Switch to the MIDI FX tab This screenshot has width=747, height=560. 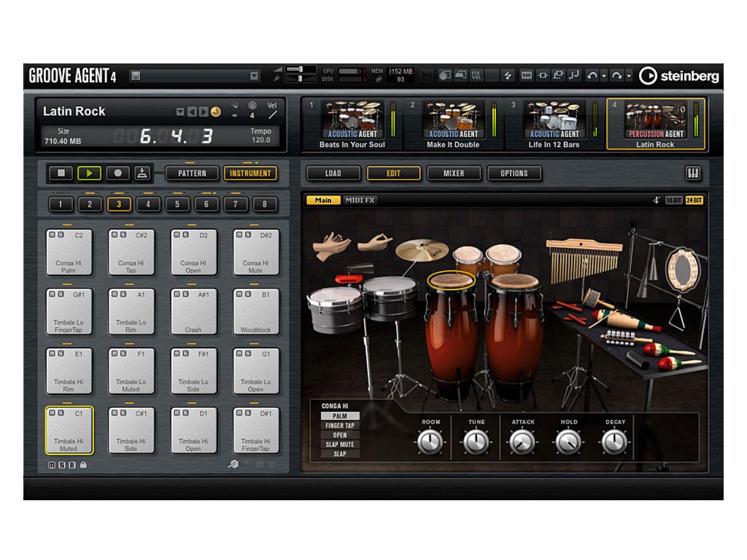(x=360, y=200)
